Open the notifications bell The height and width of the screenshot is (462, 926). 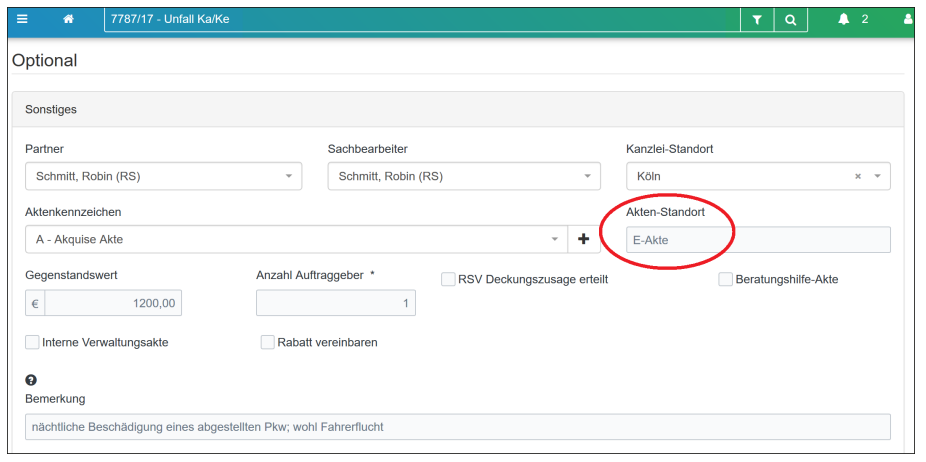[x=844, y=19]
